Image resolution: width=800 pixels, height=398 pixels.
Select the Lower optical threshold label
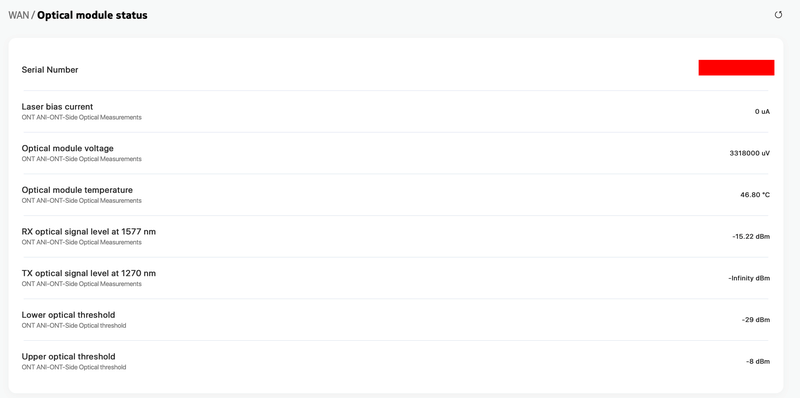tap(68, 315)
